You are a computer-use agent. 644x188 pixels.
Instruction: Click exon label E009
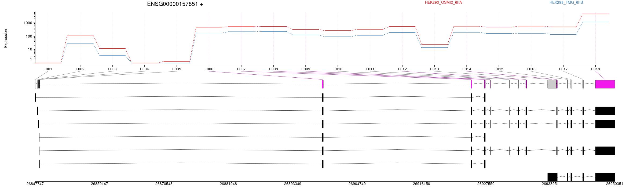tap(306, 69)
